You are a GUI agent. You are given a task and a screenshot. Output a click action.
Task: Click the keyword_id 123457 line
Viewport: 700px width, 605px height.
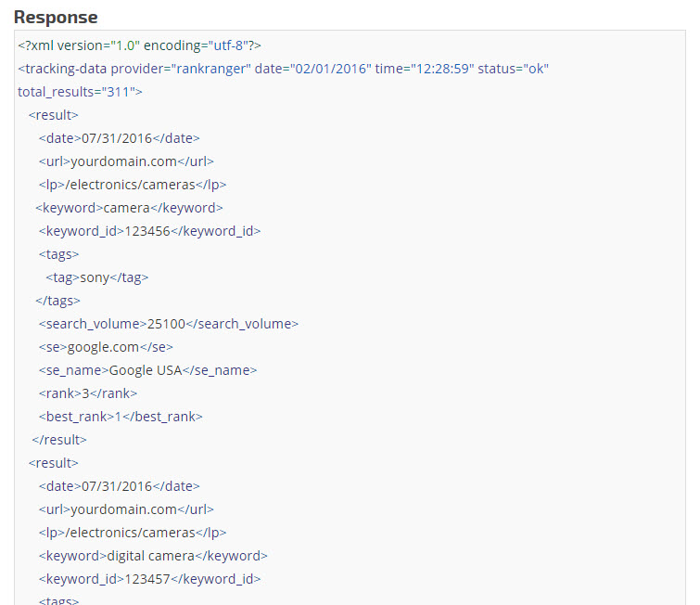pos(149,579)
